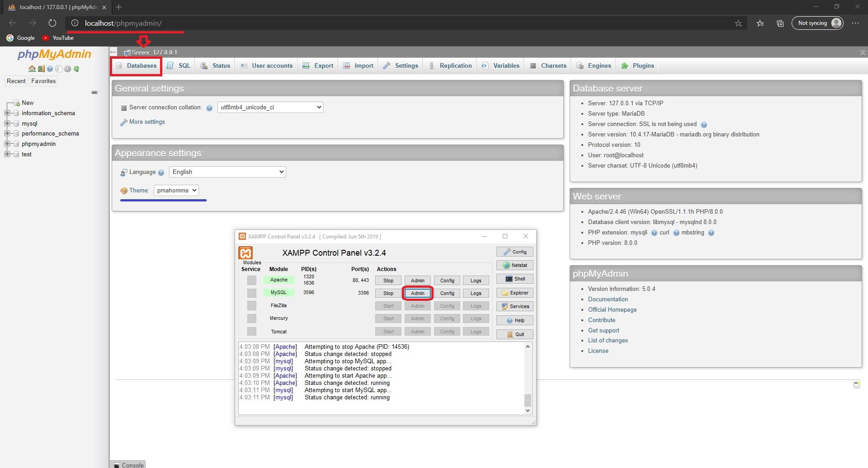Toggle the Mercury service checkbox in XAMPP

(251, 318)
